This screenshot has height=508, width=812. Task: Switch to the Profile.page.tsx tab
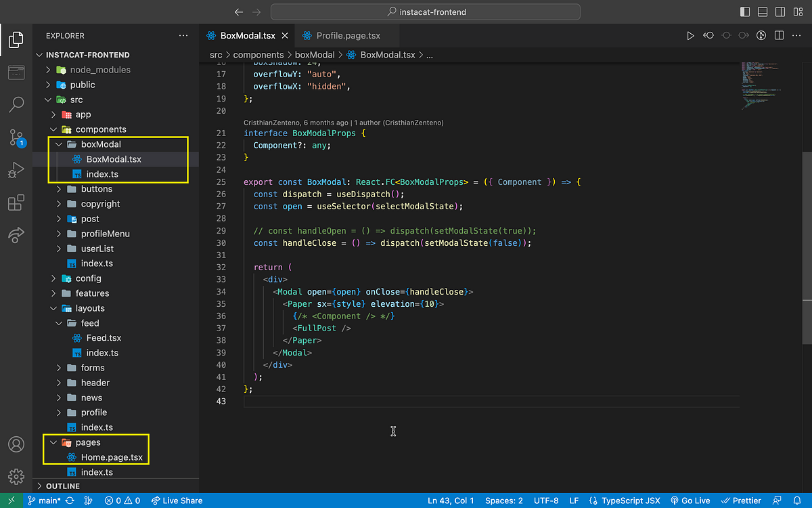click(x=346, y=35)
